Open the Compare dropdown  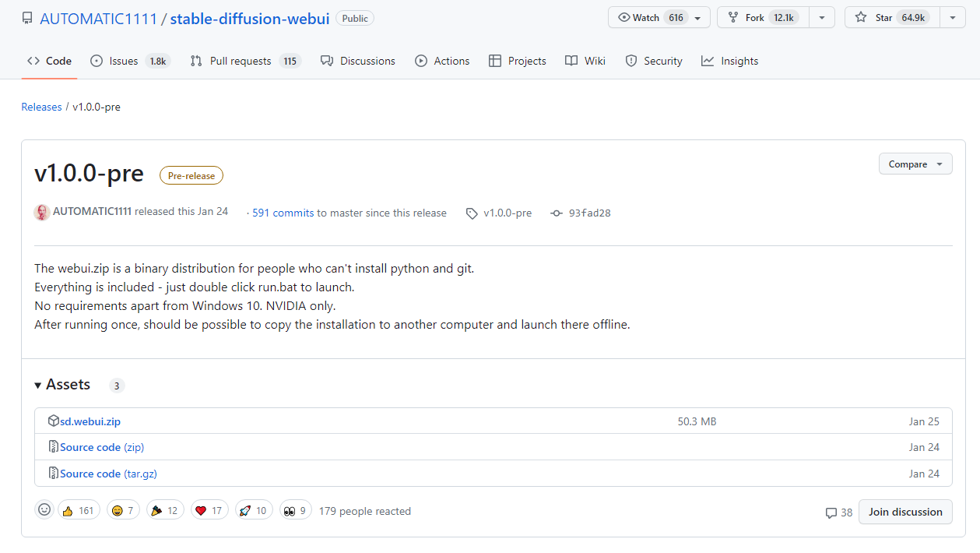tap(915, 164)
